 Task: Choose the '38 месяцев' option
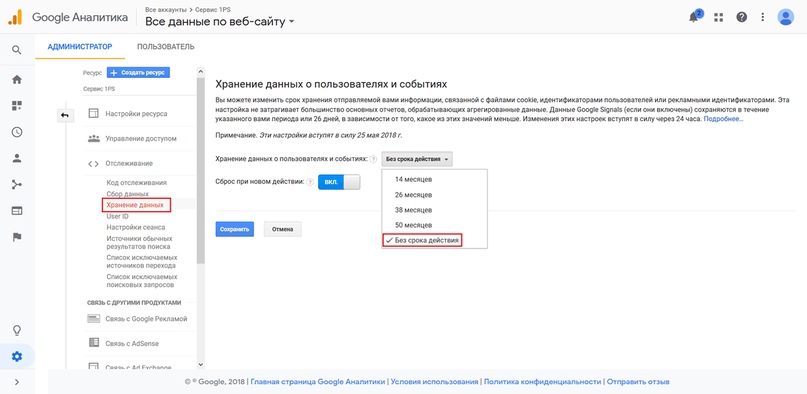coord(413,210)
